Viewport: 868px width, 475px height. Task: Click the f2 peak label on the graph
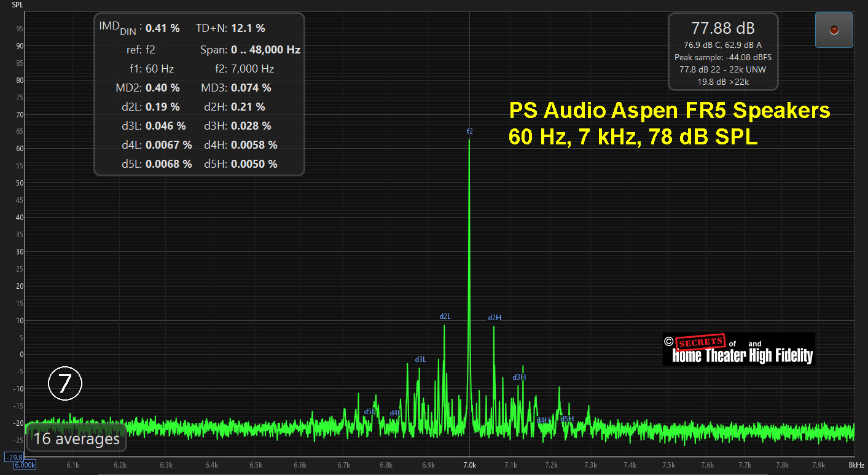point(470,132)
